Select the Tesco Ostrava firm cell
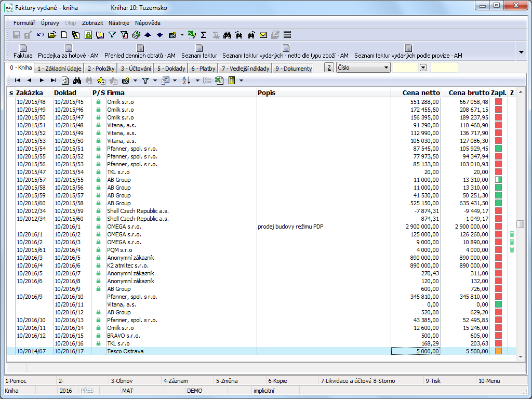 (x=181, y=351)
